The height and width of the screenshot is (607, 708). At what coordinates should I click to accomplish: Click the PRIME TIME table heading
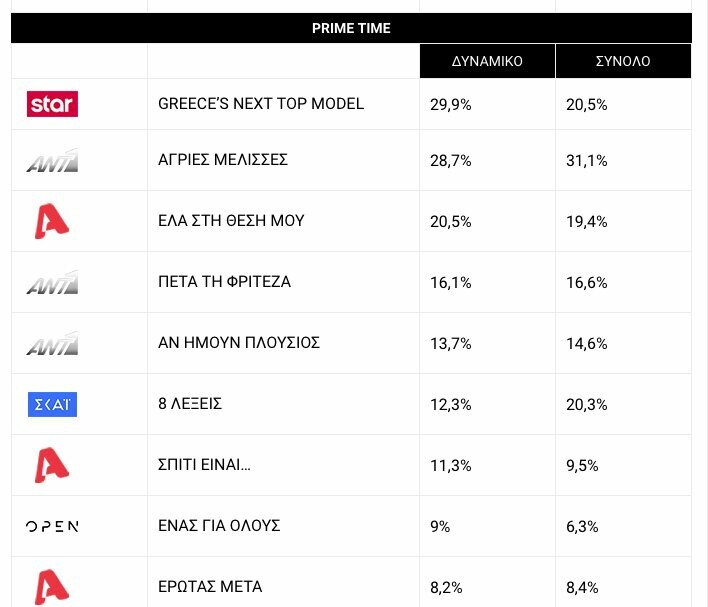351,28
